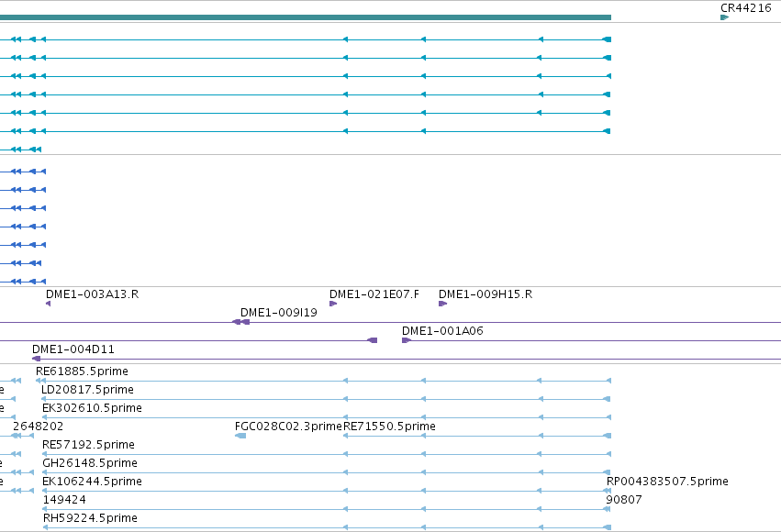Select the short seventh teal transcript's exon arrows
The width and height of the screenshot is (781, 532).
click(x=21, y=150)
